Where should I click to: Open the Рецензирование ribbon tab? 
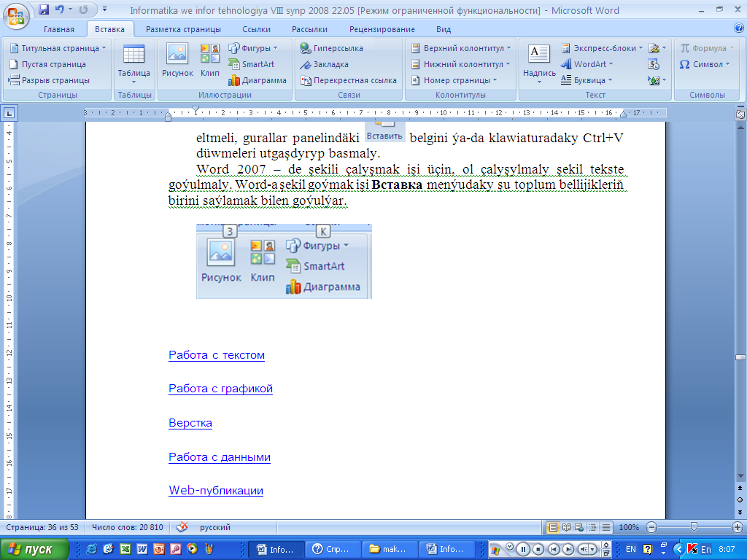[x=382, y=29]
